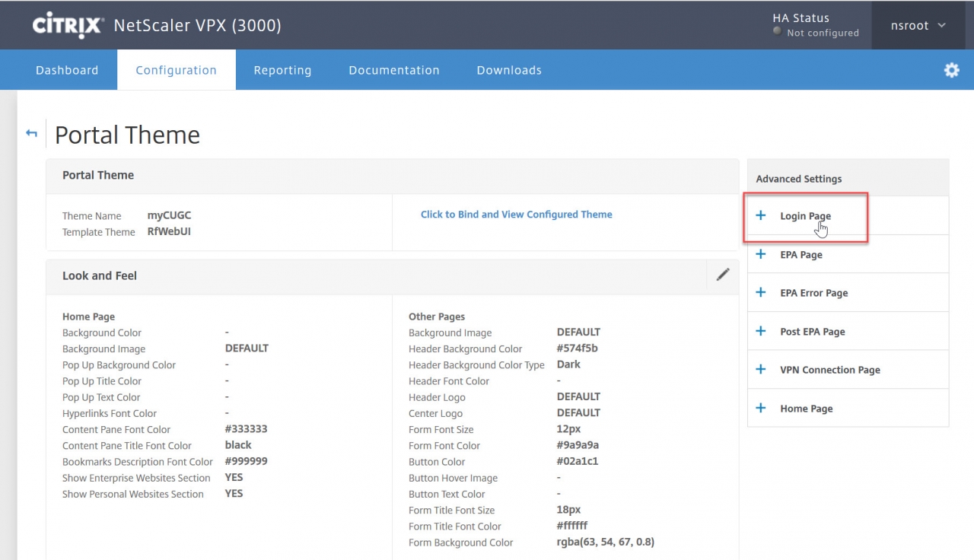
Task: Click the HA Status indicator dot
Action: 777,32
